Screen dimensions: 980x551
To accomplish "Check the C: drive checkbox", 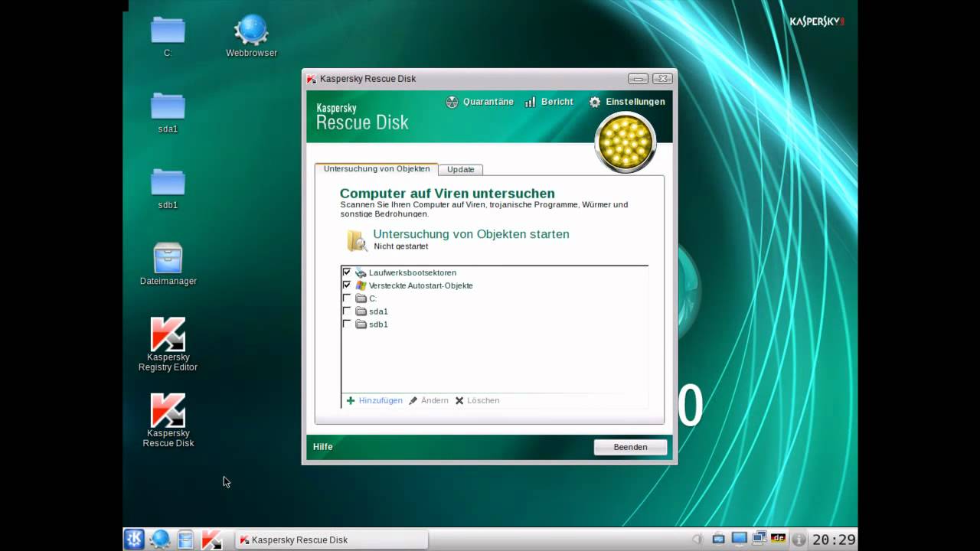I will tap(347, 298).
